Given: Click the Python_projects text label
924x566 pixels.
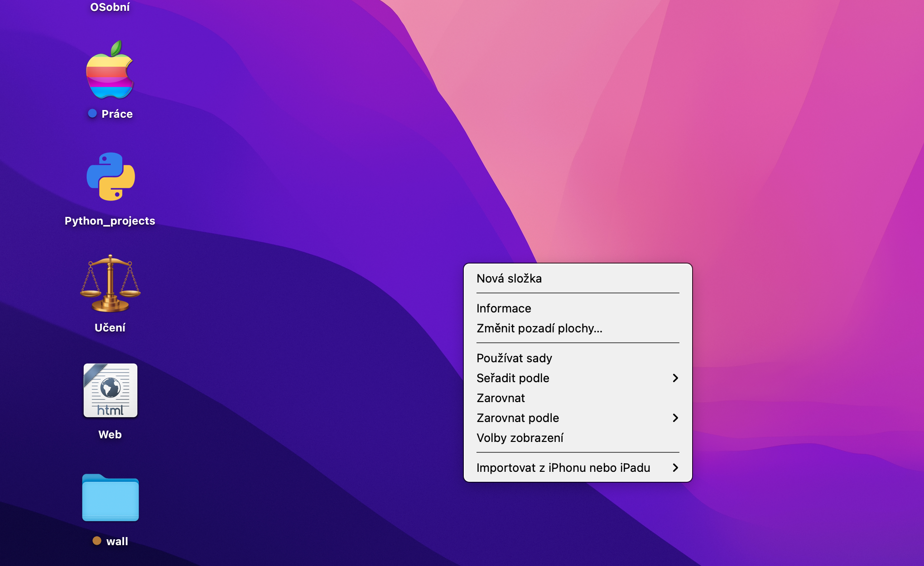Looking at the screenshot, I should [110, 221].
